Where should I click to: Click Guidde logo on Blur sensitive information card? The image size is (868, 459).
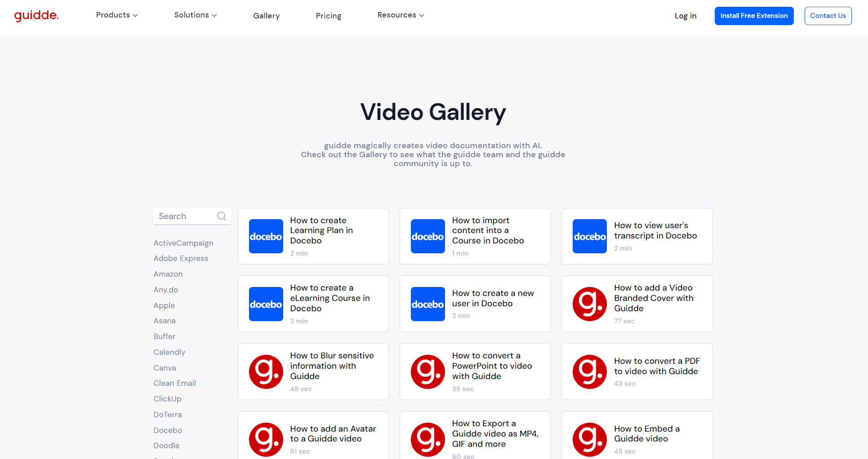coord(266,372)
